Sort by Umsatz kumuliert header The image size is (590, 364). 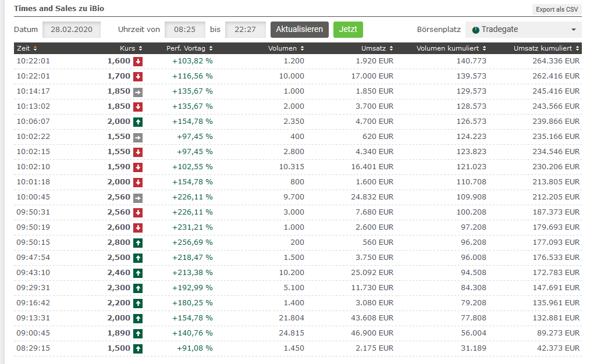click(x=546, y=48)
